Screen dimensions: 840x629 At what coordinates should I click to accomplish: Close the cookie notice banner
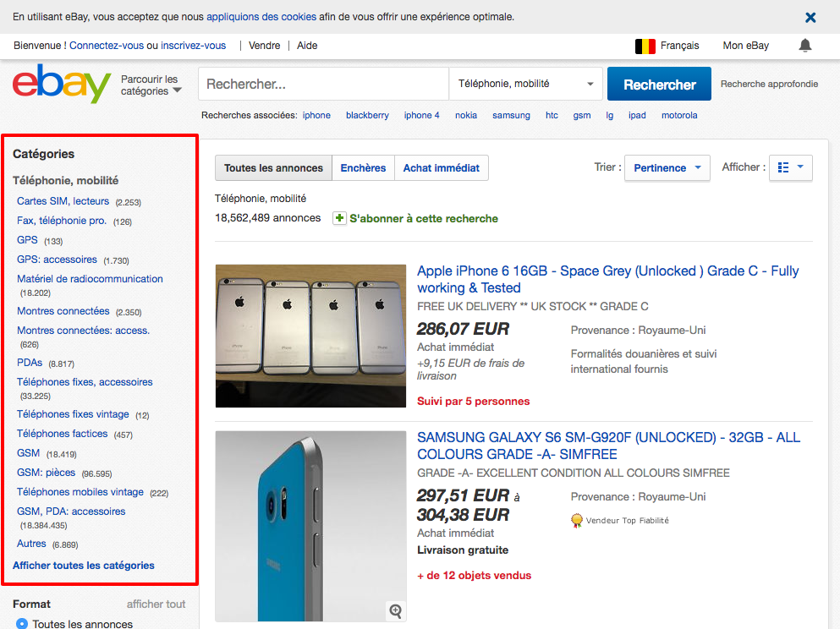tap(810, 17)
